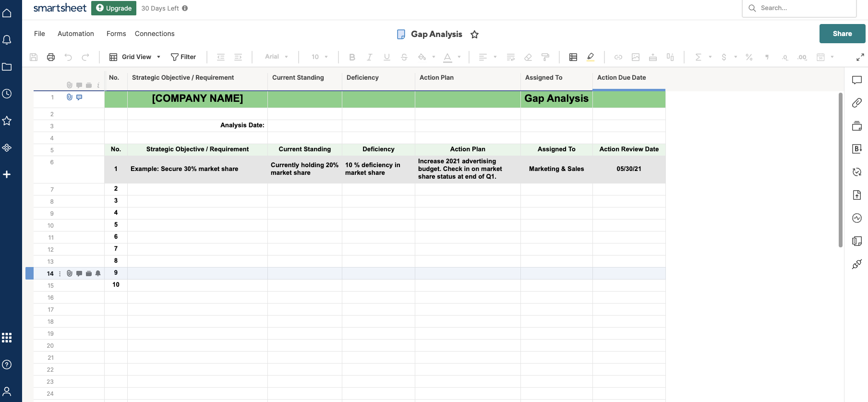Open Attachments panel on right rail

tap(857, 103)
